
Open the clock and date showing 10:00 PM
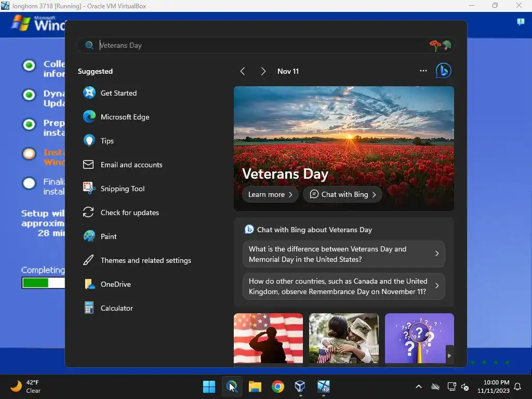[494, 387]
